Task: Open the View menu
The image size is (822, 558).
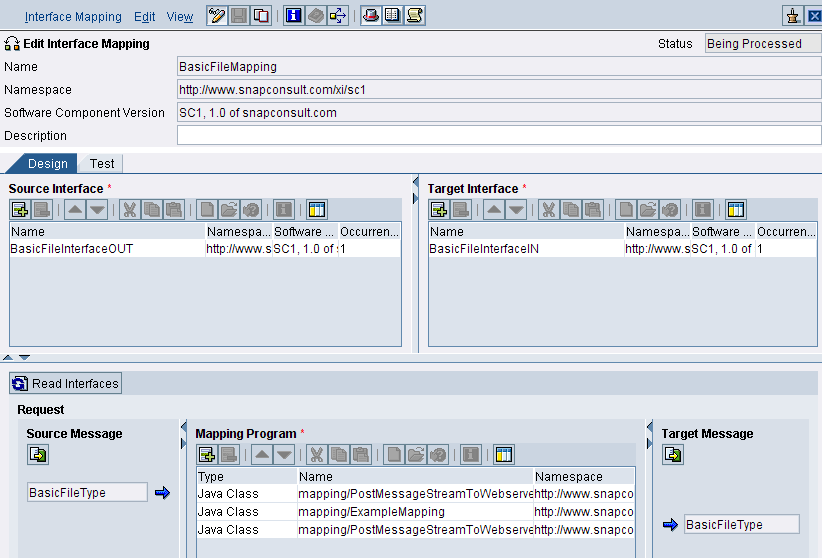Action: coord(180,17)
